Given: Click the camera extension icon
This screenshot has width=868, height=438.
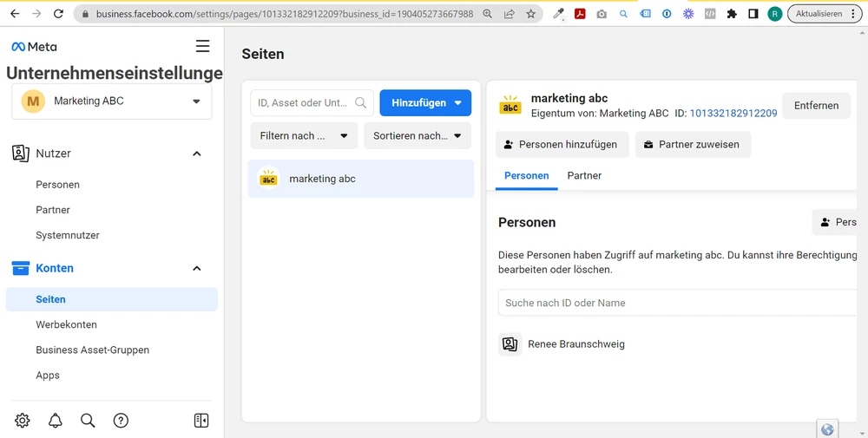Looking at the screenshot, I should tap(602, 14).
